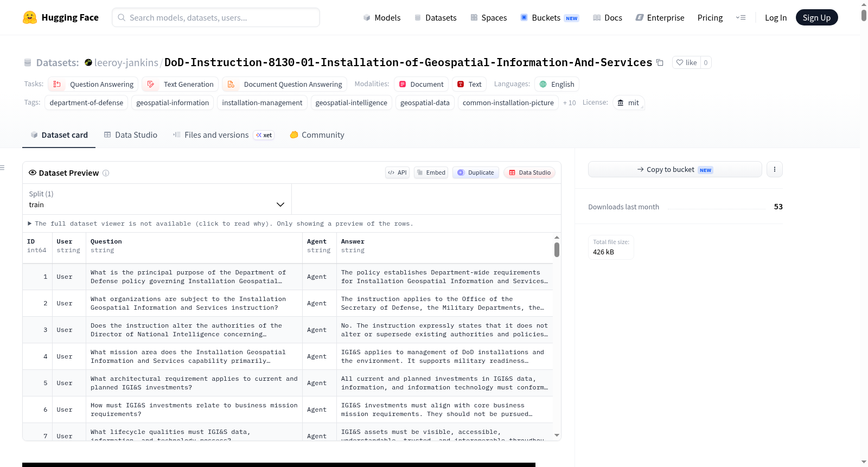Click row 5 question about architectural requirement
The width and height of the screenshot is (868, 467).
tap(194, 383)
